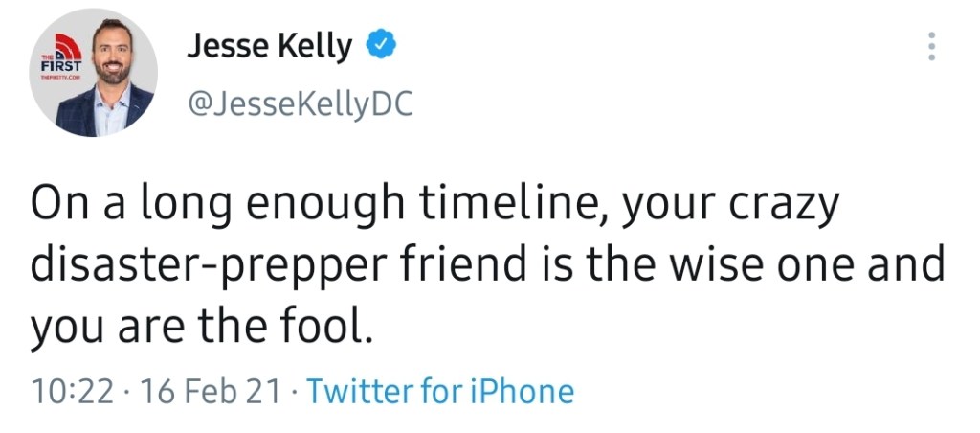Click the 16 Feb 21 date
The width and height of the screenshot is (980, 433).
point(212,391)
